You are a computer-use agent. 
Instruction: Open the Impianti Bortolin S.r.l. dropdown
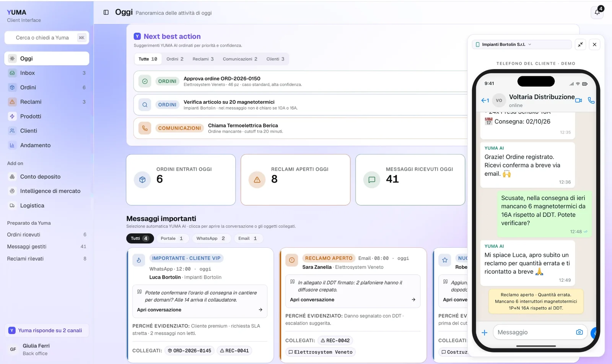point(522,44)
